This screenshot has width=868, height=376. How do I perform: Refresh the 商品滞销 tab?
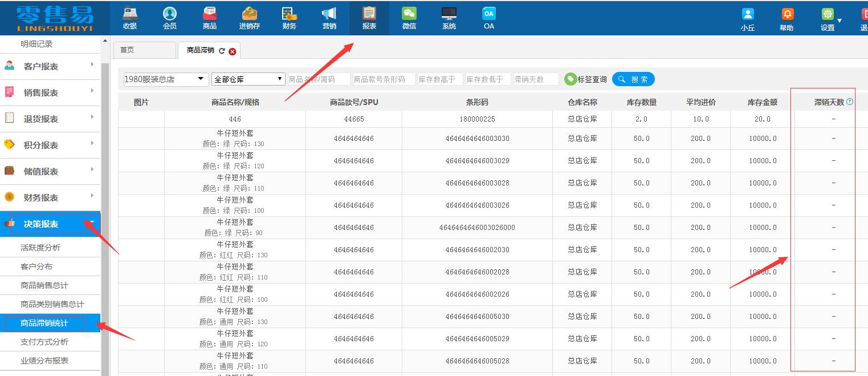pos(223,50)
